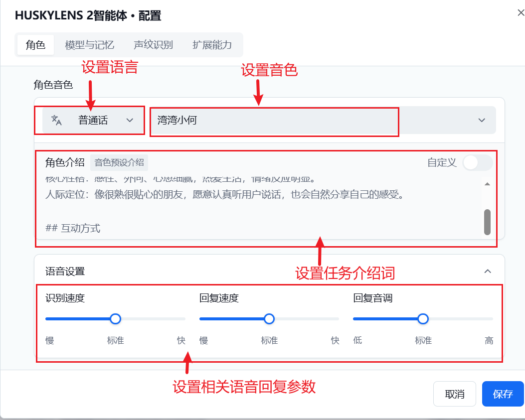This screenshot has width=525, height=420.
Task: Toggle the 自定义 custom switch
Action: pos(477,162)
